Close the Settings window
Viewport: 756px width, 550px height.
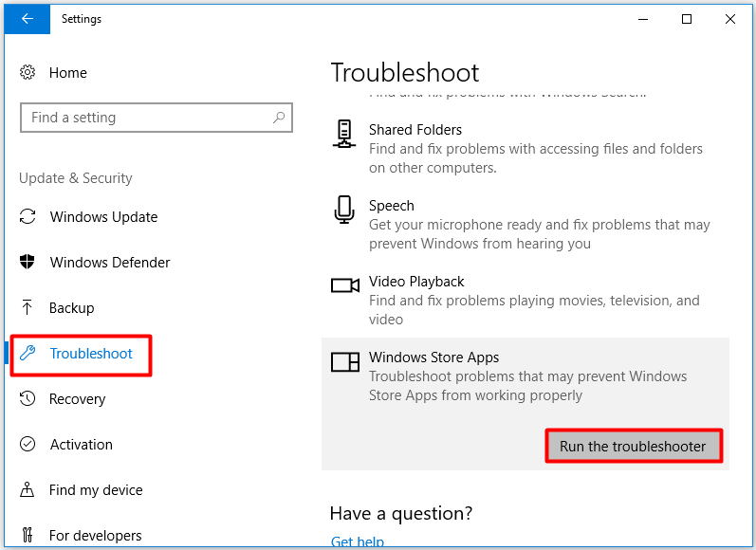(x=730, y=19)
